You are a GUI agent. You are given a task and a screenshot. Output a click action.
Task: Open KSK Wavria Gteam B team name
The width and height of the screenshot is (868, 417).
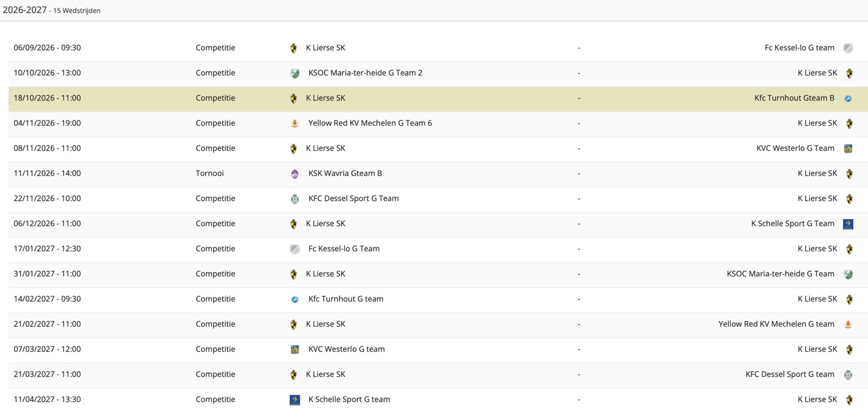(x=345, y=173)
